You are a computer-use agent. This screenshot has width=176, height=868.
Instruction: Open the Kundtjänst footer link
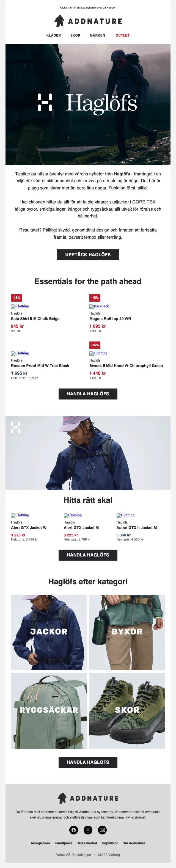63,843
